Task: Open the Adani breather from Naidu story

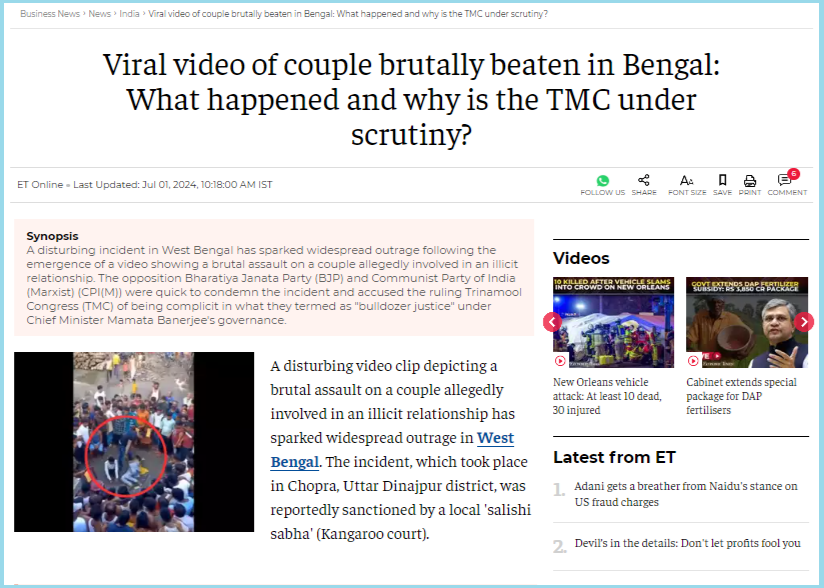Action: [x=686, y=494]
